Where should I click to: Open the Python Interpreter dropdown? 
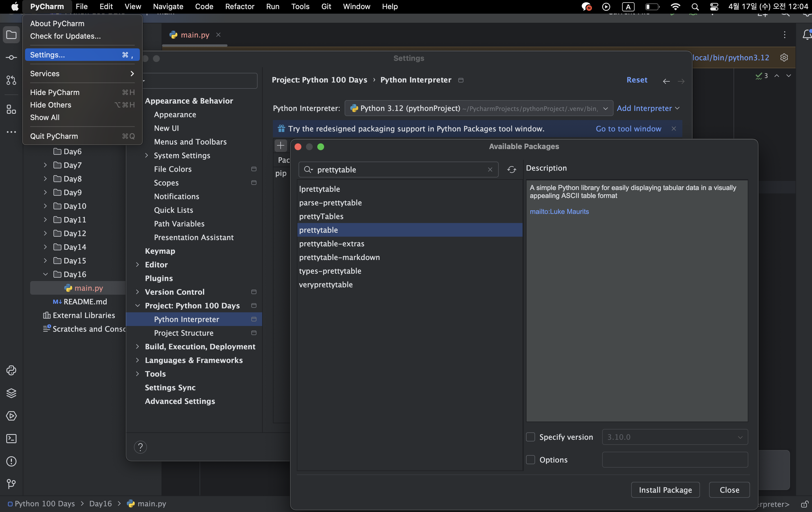click(x=479, y=108)
